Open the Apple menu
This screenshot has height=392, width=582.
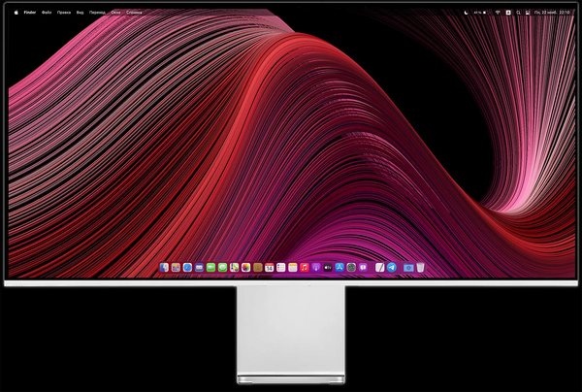pyautogui.click(x=16, y=13)
